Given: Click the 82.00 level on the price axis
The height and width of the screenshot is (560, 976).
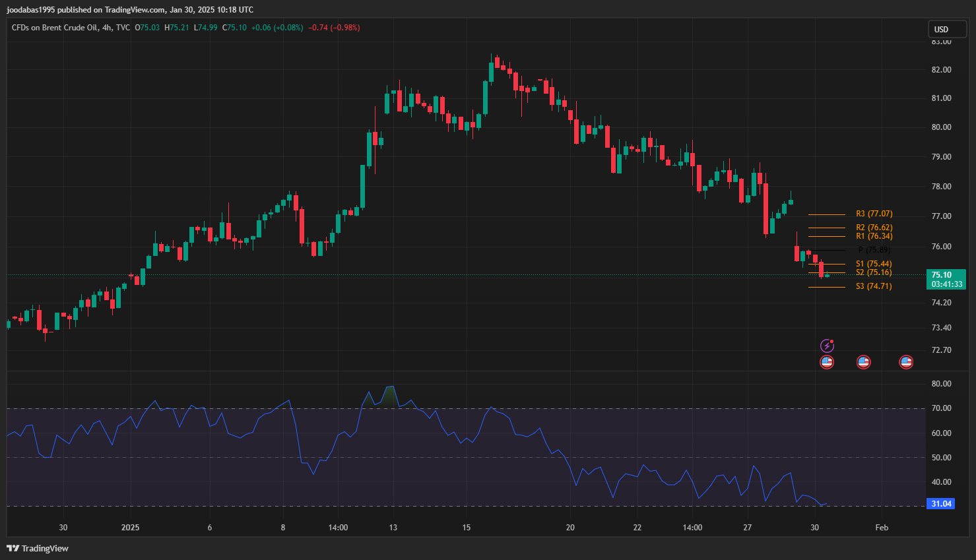Looking at the screenshot, I should point(941,70).
